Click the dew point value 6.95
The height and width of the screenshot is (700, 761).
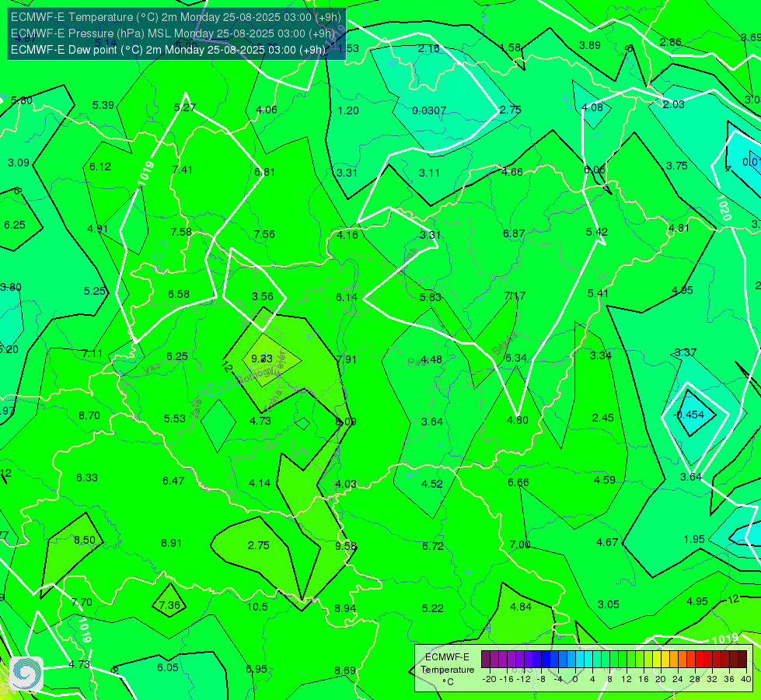pos(257,669)
